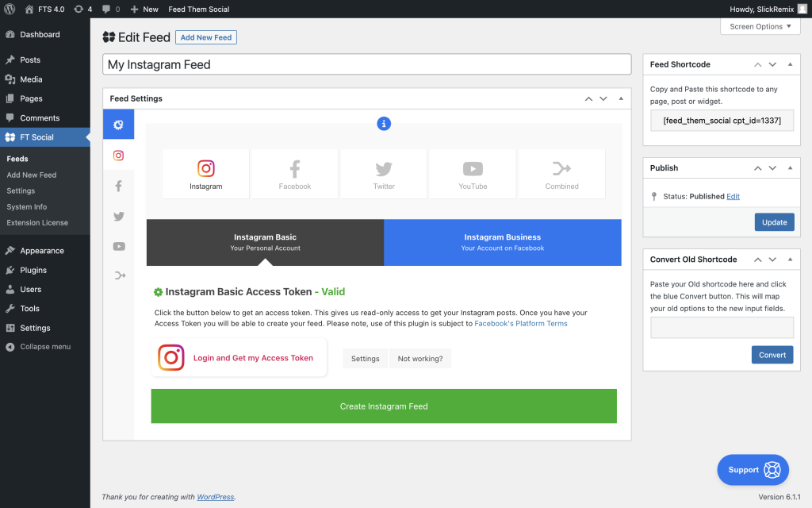Click the Convert button
Viewport: 812px width, 508px height.
click(x=772, y=355)
